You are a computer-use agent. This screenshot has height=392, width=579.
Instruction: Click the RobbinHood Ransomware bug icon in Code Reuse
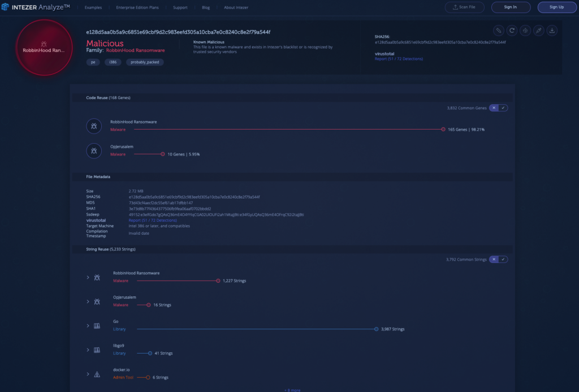(x=94, y=126)
